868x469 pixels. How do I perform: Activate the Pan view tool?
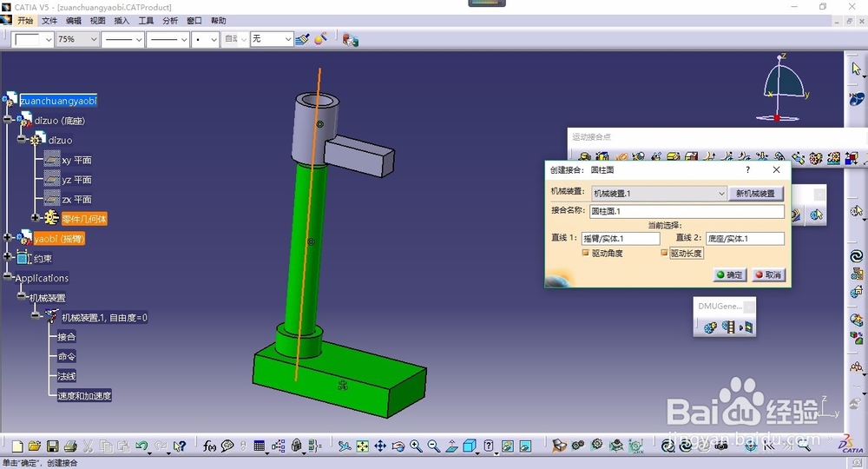click(x=380, y=446)
